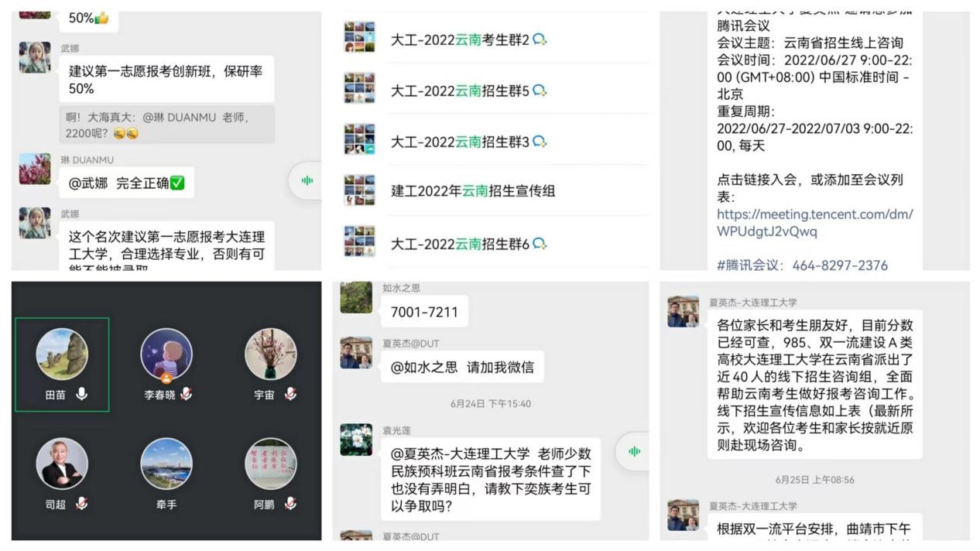Select 牵手's participant avatar
This screenshot has height=551, width=980.
166,464
